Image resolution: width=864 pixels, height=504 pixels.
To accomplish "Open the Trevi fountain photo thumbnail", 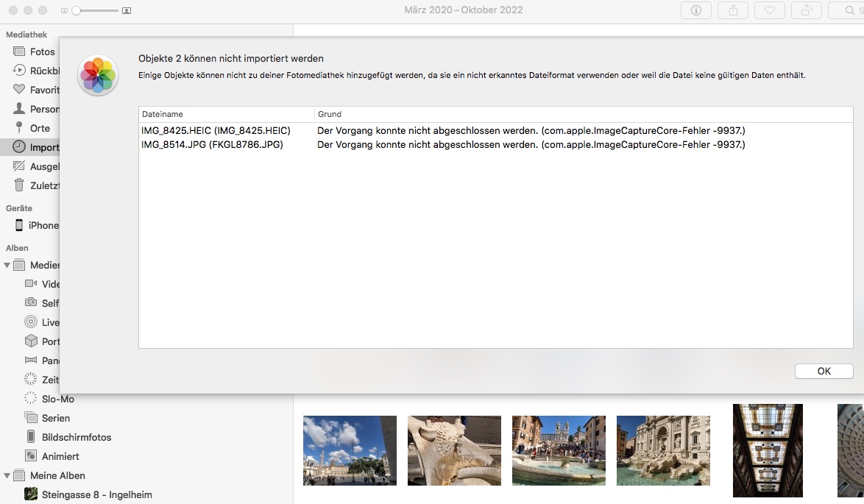I will (x=663, y=450).
